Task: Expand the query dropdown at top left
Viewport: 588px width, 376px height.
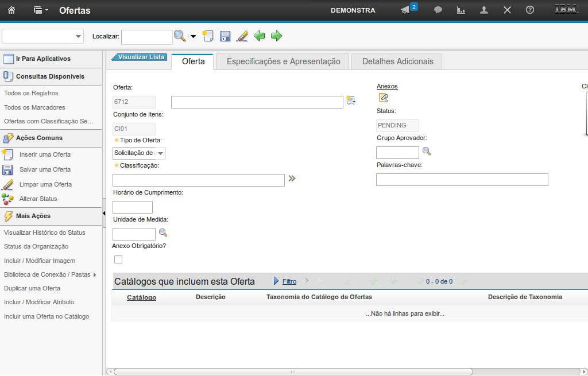Action: (x=78, y=37)
